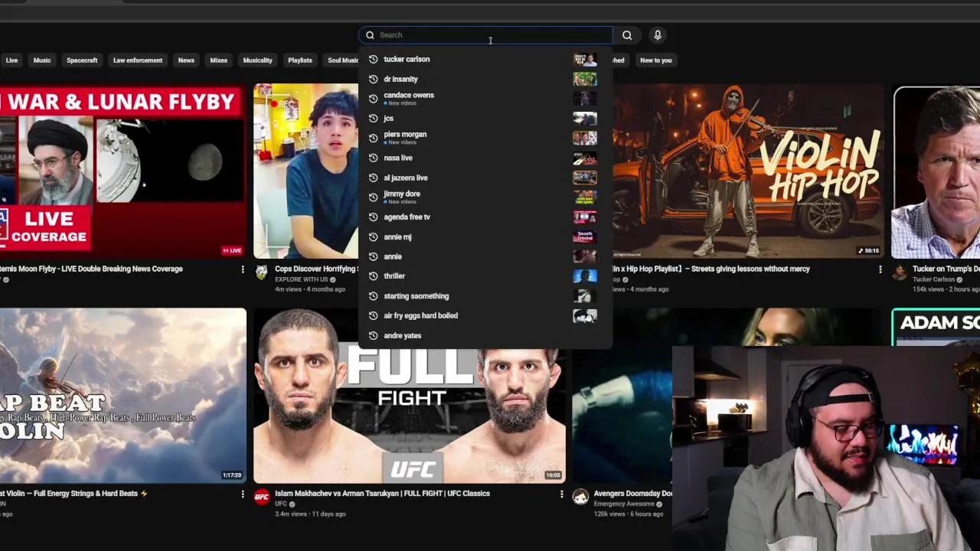The image size is (980, 551).
Task: Filter by the News chip
Action: point(186,60)
